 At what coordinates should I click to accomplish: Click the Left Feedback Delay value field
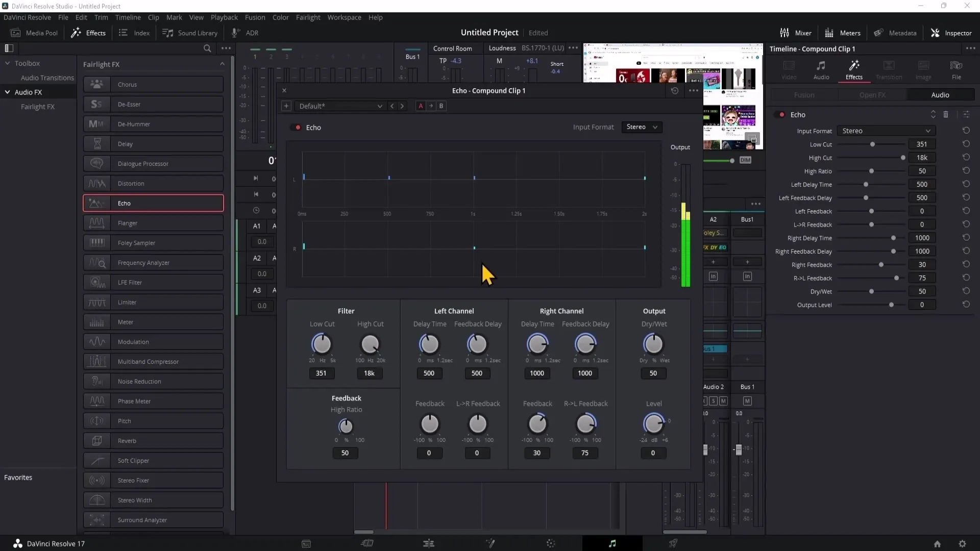point(922,198)
